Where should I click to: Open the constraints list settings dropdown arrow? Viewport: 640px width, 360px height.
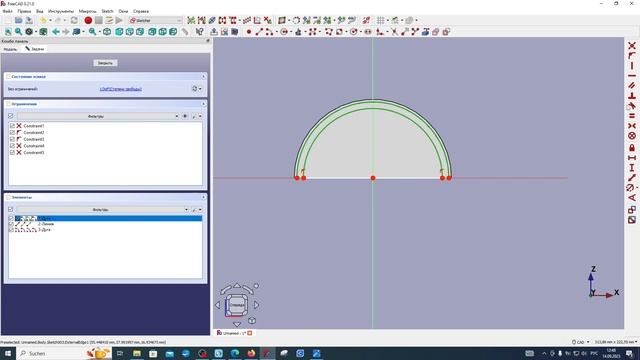(200, 116)
